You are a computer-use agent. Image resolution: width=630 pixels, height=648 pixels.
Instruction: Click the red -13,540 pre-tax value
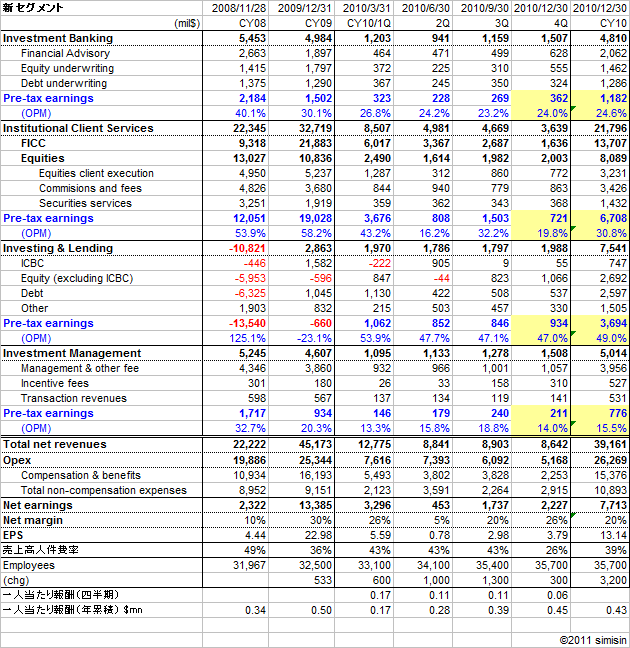pyautogui.click(x=247, y=323)
